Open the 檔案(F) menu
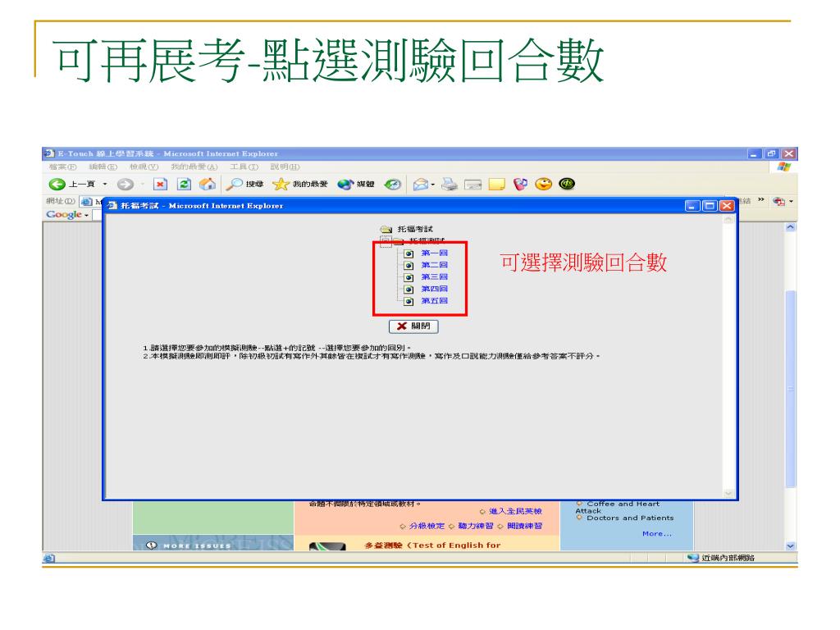 62,167
